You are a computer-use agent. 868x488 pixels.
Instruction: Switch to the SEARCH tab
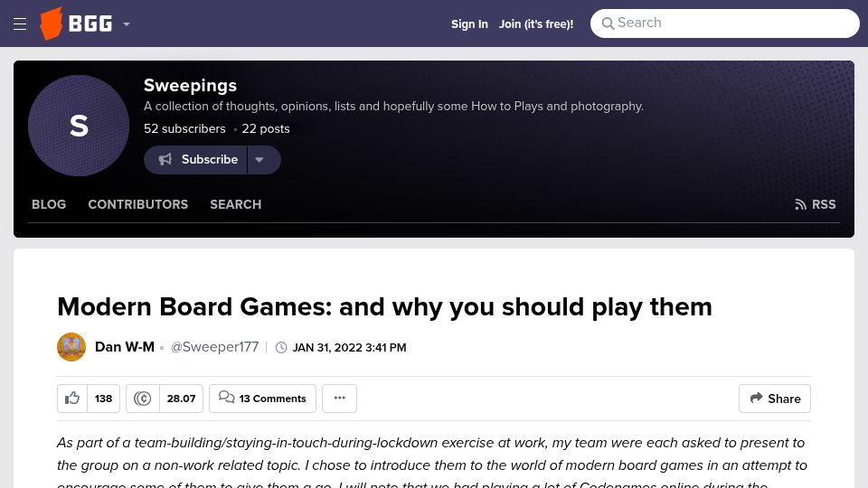coord(235,204)
